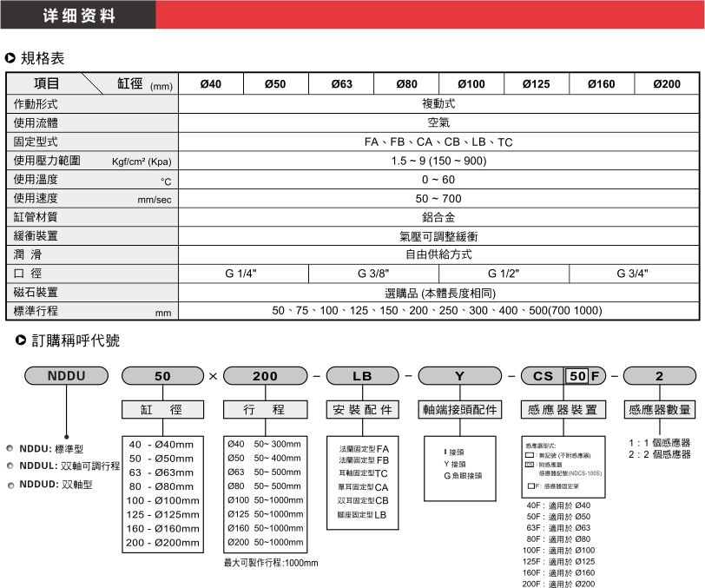Click the 規格表 section bullet icon
Image resolution: width=705 pixels, height=588 pixels.
coord(10,59)
